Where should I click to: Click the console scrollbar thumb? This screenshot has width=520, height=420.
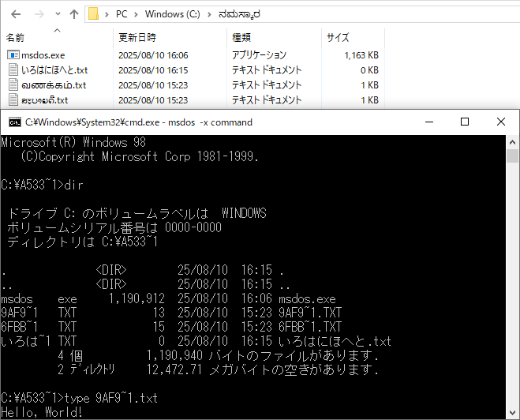point(512,156)
